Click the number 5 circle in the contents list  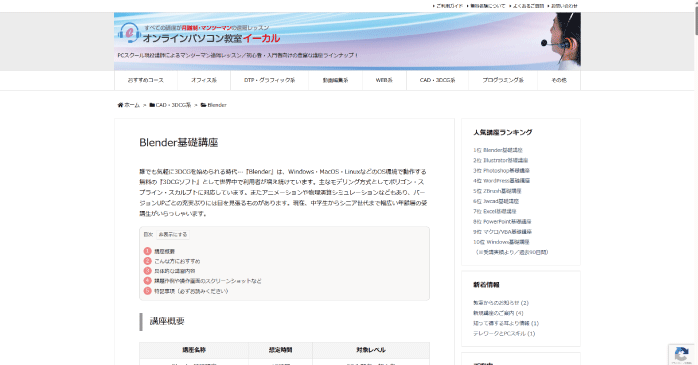[x=148, y=291]
